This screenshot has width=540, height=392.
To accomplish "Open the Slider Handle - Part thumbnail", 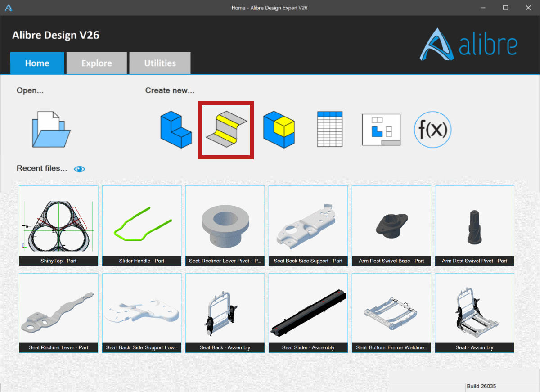I will click(142, 225).
